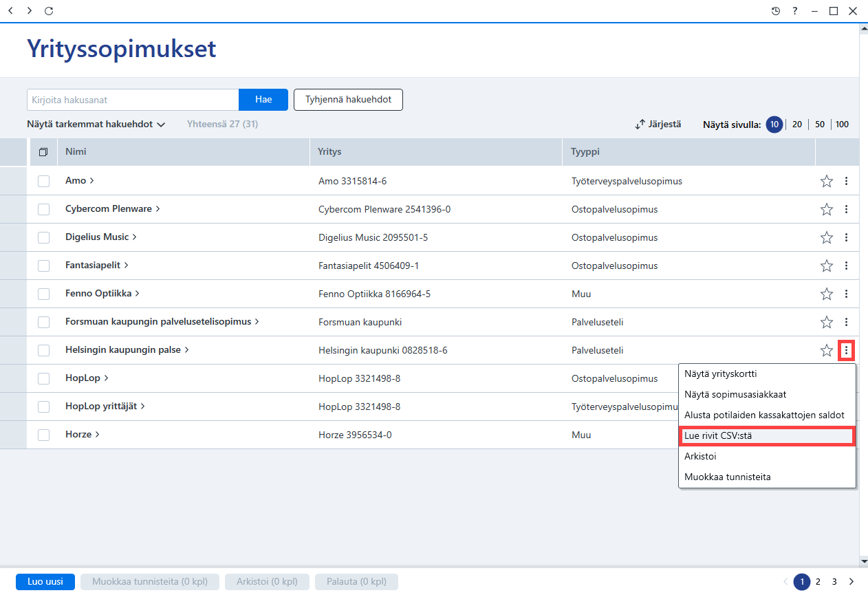Go back with left arrow icon
Viewport: 868px width, 595px height.
10,11
